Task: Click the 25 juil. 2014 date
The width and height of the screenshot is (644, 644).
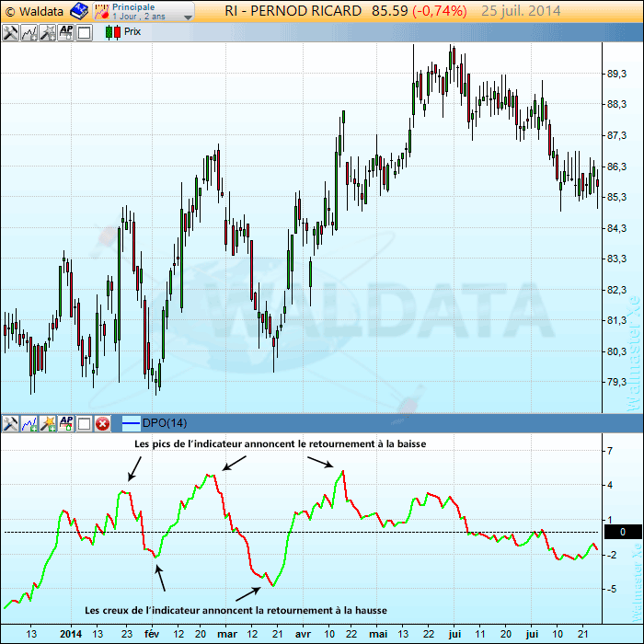Action: (x=521, y=11)
